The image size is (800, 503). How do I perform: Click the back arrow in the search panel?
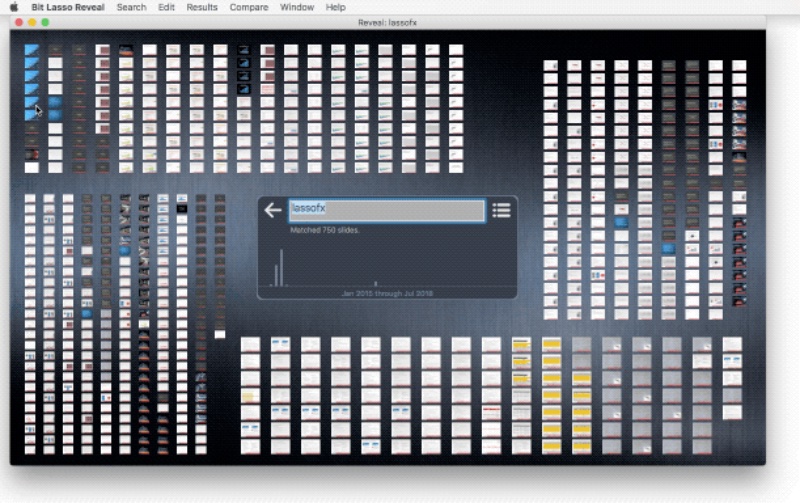pyautogui.click(x=273, y=210)
